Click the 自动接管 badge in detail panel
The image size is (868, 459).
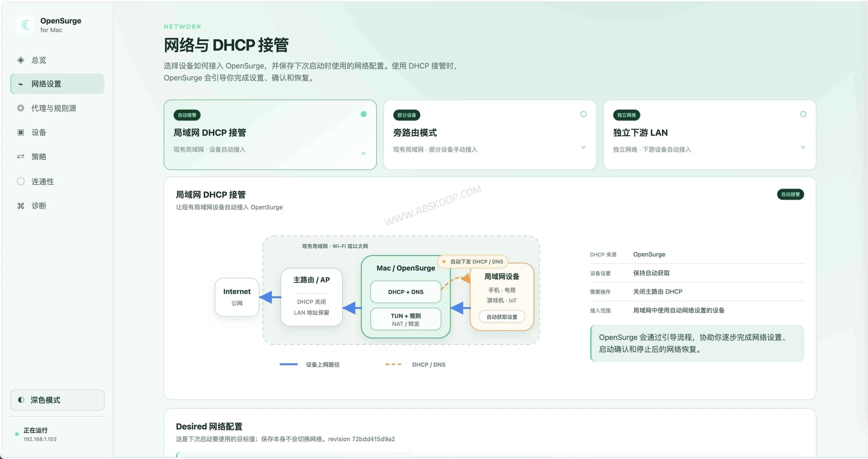click(790, 194)
